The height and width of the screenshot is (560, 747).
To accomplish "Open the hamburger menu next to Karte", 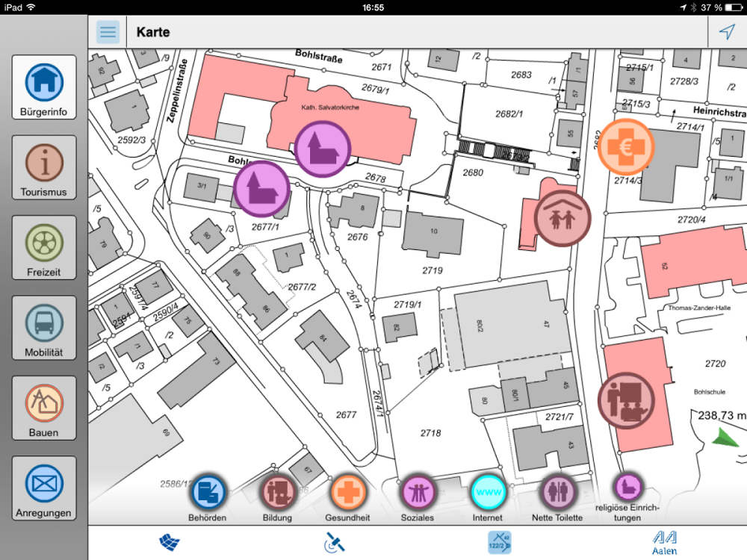I will [x=108, y=32].
